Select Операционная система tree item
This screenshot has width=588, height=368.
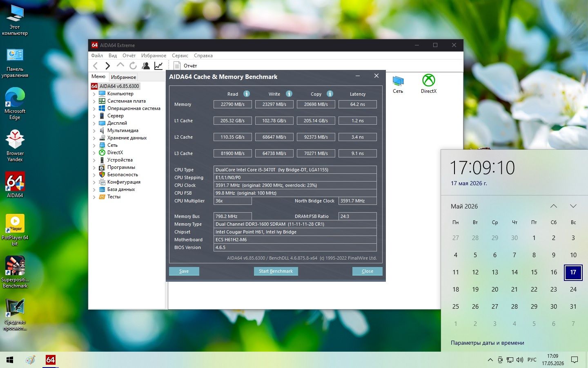(134, 108)
